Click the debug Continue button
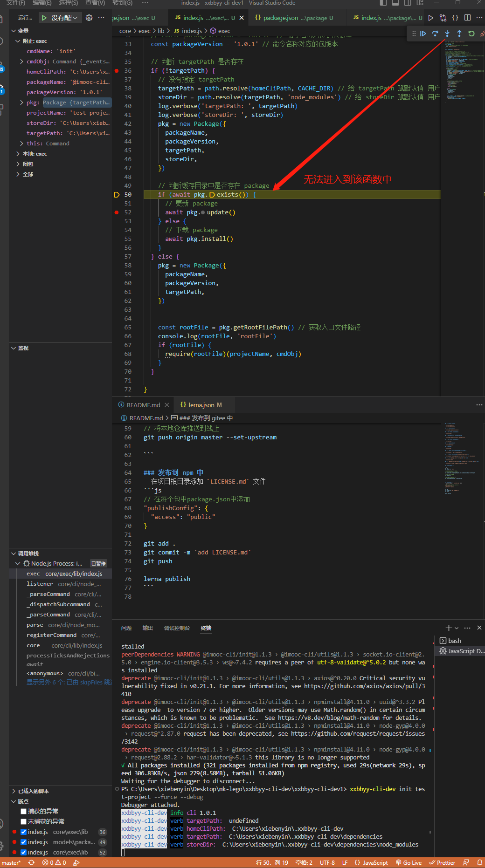Screen dimensions: 485x868 pyautogui.click(x=423, y=34)
